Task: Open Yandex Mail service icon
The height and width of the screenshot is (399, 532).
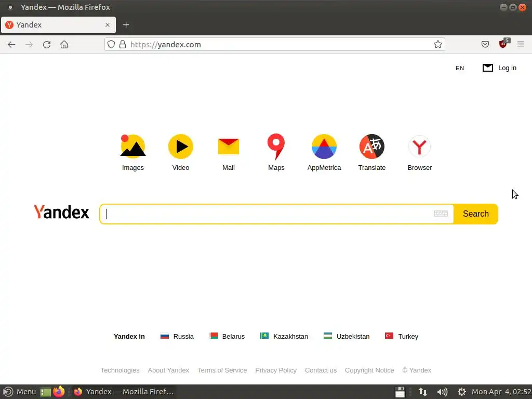Action: point(229,147)
